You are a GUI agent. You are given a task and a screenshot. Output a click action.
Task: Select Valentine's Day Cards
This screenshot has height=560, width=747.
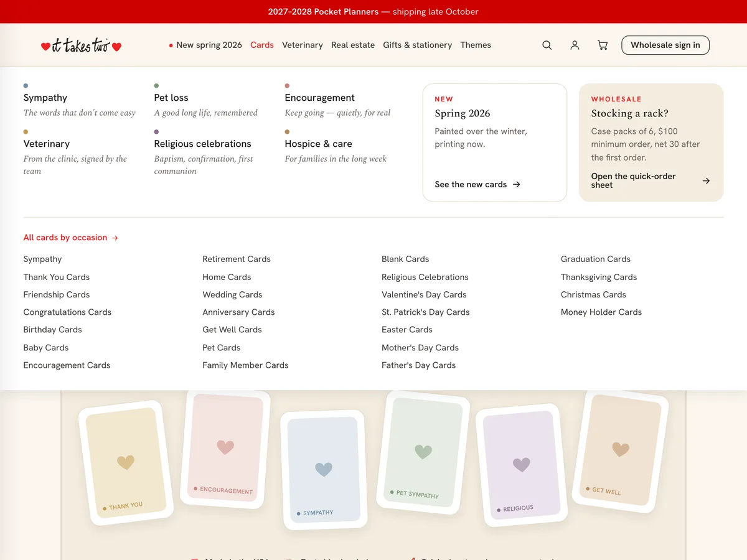click(x=424, y=294)
